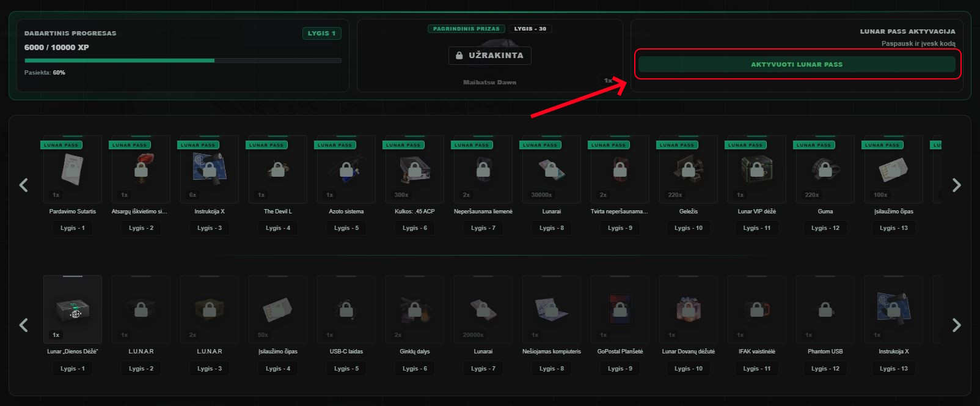Click the AKTYVUOTI LUNAR PASS button

click(797, 64)
